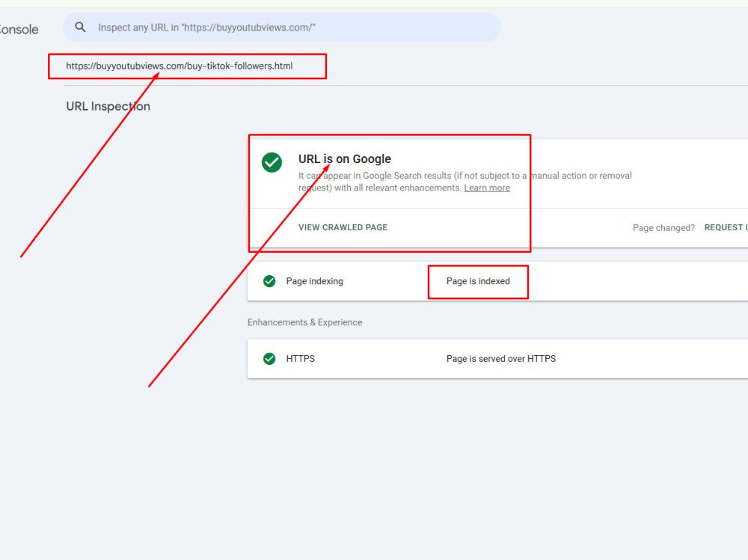Click the REQUEST indexing button
748x560 pixels.
(x=726, y=227)
